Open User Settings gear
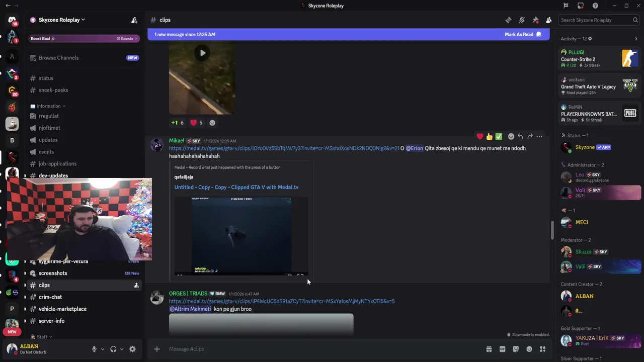The width and height of the screenshot is (644, 362). 132,349
